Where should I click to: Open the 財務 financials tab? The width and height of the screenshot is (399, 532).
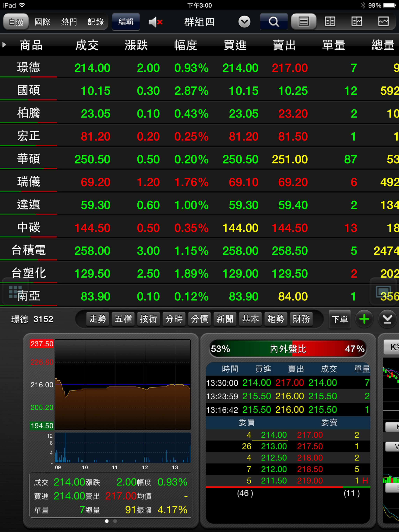pos(301,319)
